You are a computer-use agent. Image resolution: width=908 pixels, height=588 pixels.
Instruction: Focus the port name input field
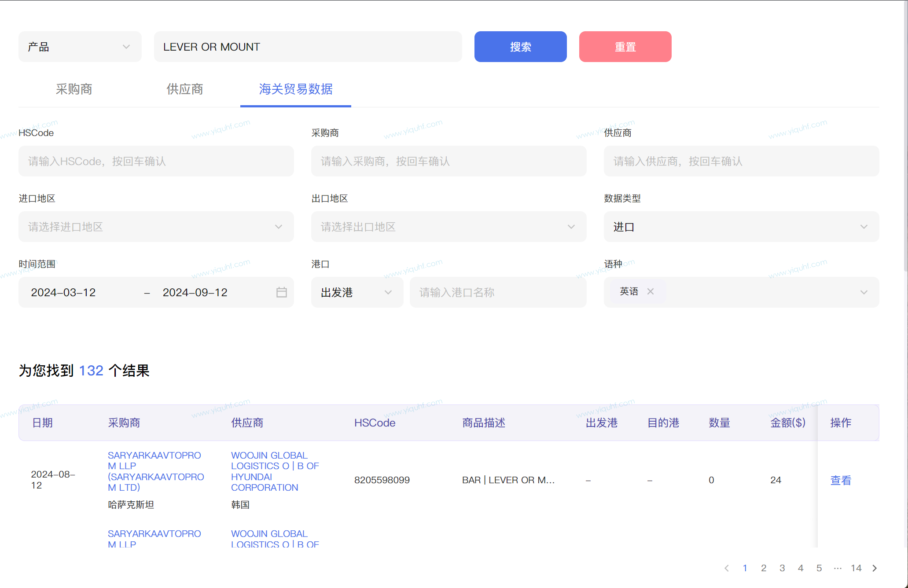[x=498, y=292]
